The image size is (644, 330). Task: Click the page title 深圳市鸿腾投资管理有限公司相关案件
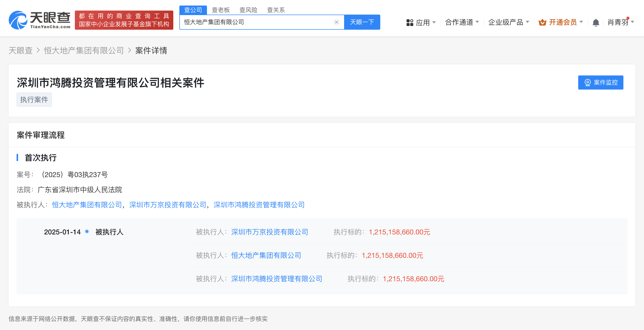(111, 83)
